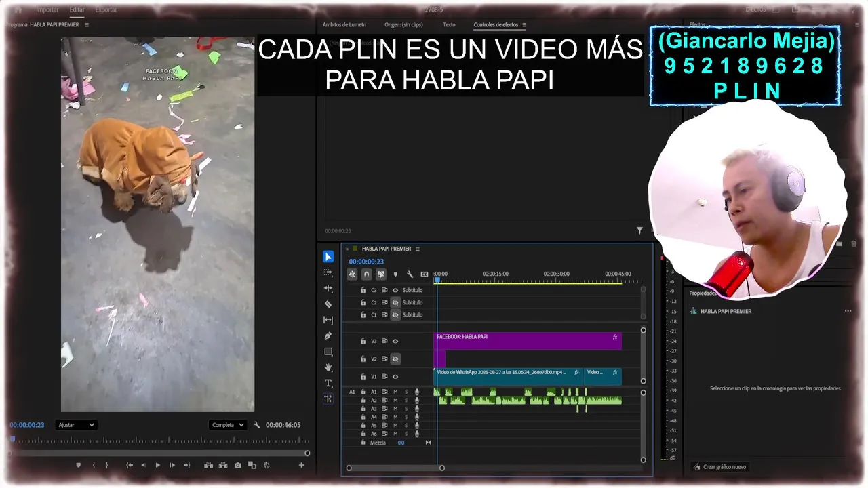This screenshot has height=488, width=868.
Task: Export frame with camera icon
Action: click(237, 465)
